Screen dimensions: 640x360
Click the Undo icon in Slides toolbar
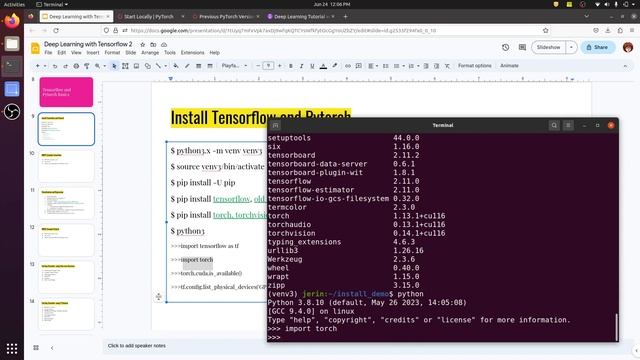(x=55, y=66)
